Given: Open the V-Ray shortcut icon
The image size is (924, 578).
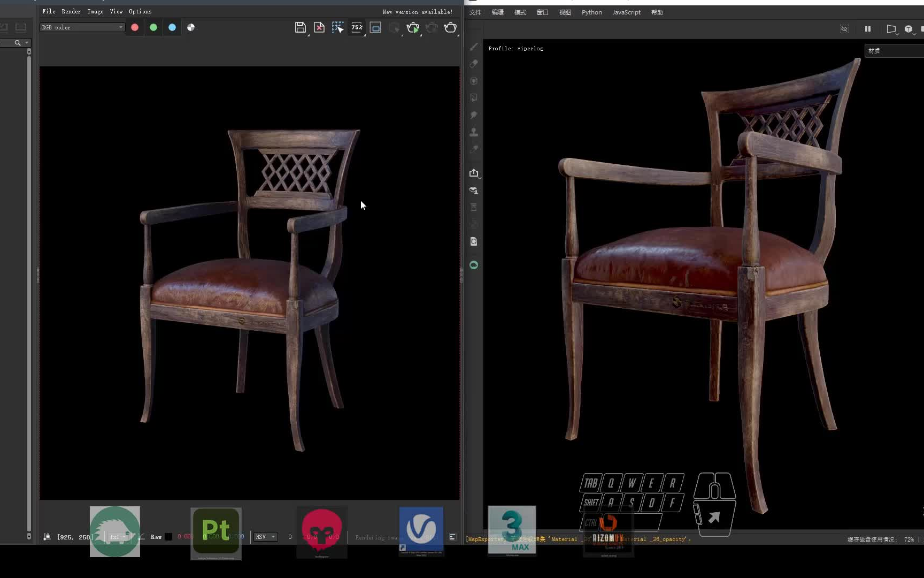Looking at the screenshot, I should (x=421, y=531).
